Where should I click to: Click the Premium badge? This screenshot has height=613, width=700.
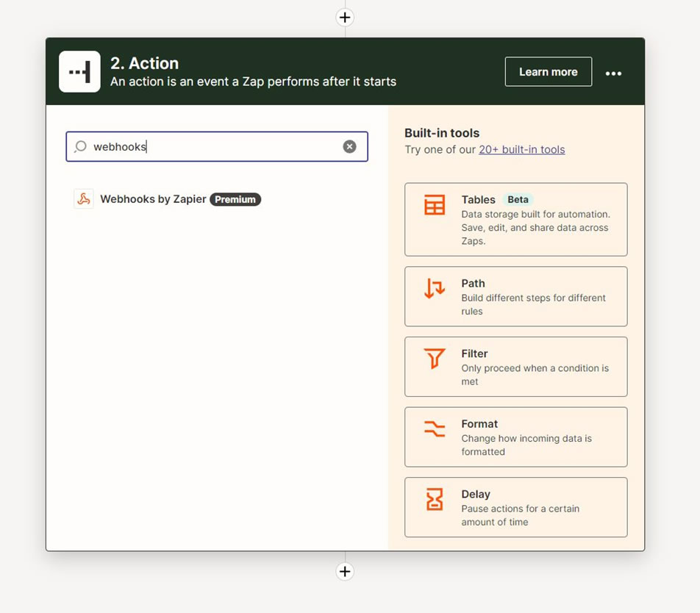(x=235, y=199)
